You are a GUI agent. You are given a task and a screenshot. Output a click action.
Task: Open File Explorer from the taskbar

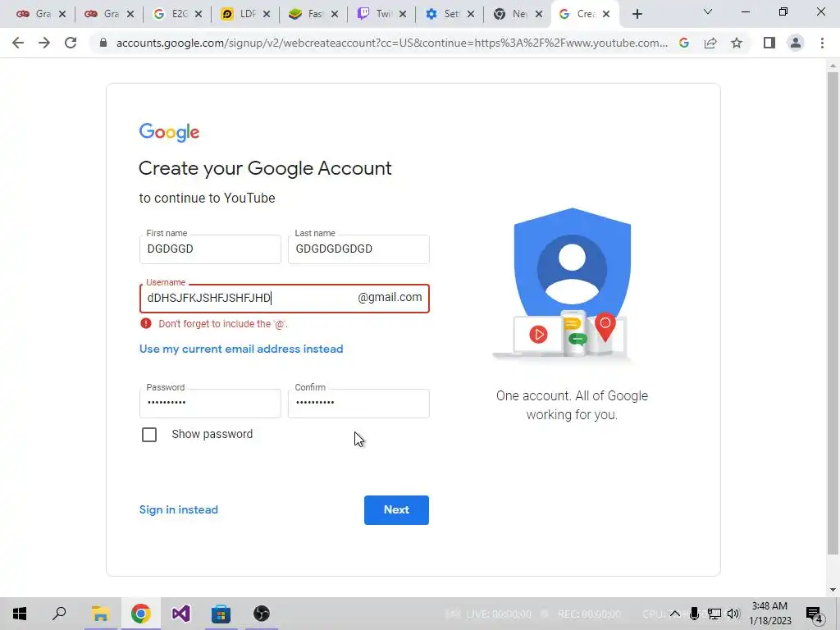pos(100,614)
